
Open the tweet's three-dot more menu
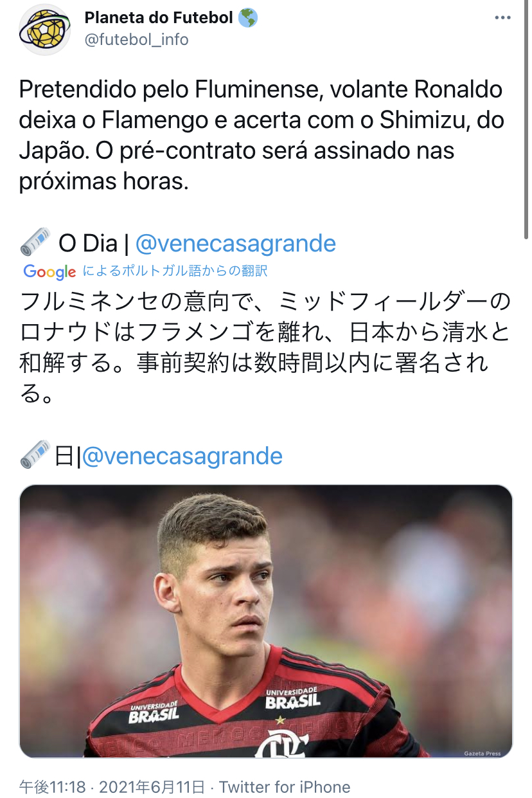pyautogui.click(x=502, y=18)
